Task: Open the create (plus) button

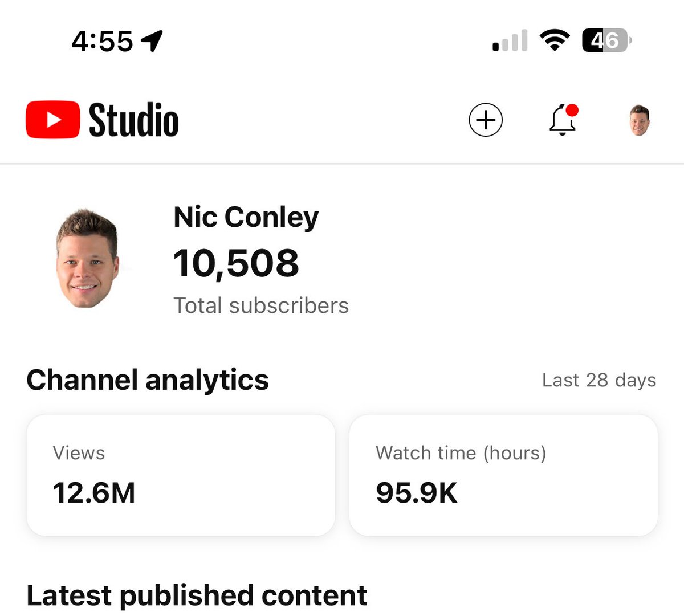Action: pyautogui.click(x=486, y=120)
